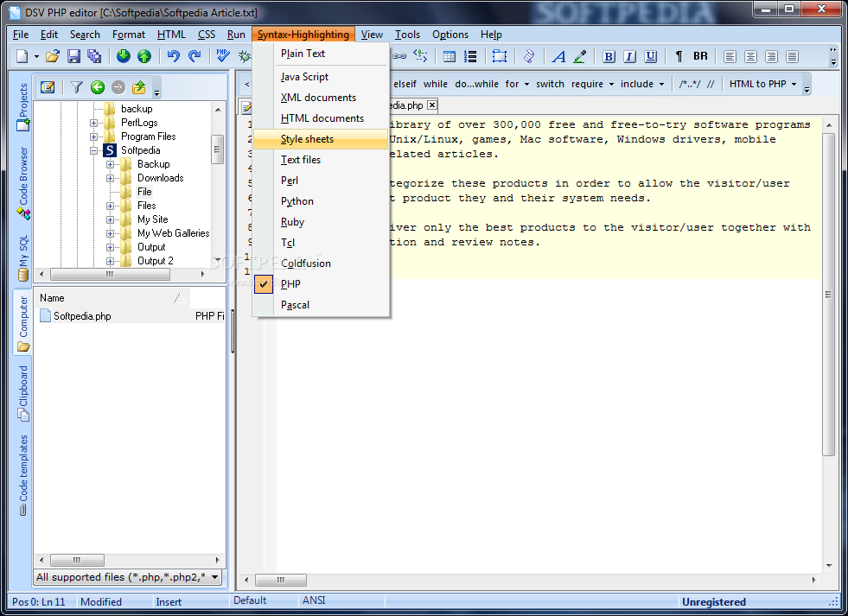Undo the last edit
This screenshot has height=616, width=848.
coord(173,56)
